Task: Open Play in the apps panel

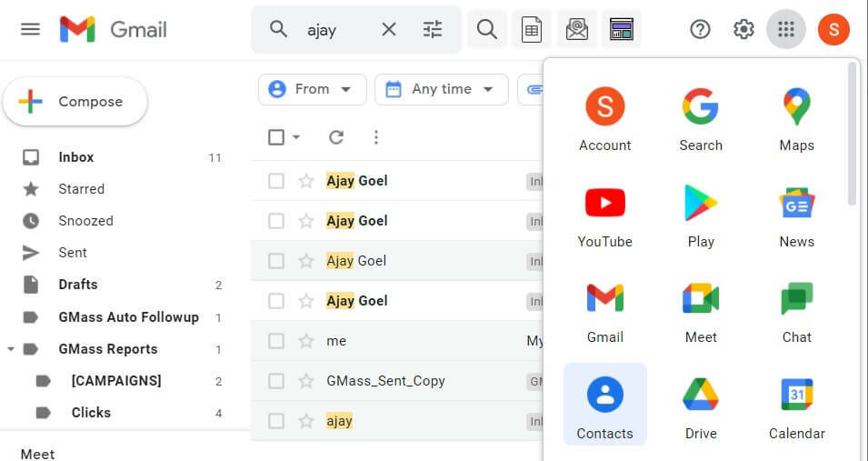Action: (x=701, y=216)
